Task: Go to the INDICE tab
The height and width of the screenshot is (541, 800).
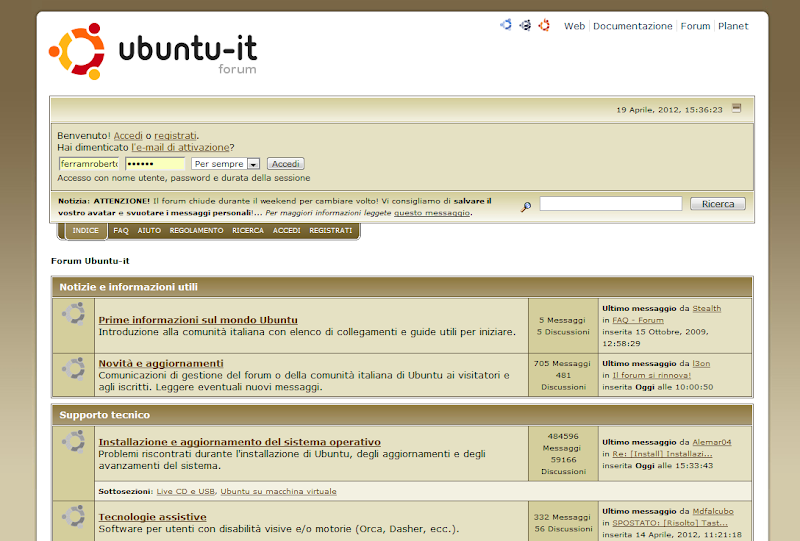Action: pyautogui.click(x=86, y=230)
